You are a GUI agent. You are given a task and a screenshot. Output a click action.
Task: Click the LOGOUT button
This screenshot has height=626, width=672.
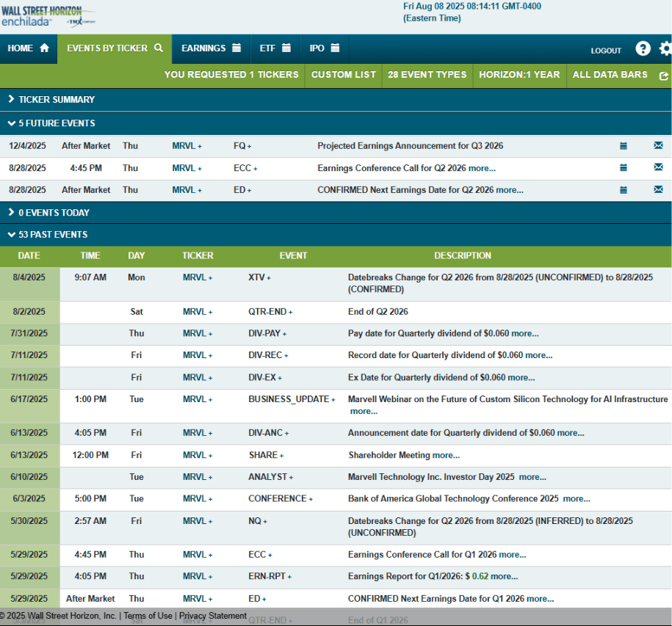[x=605, y=51]
